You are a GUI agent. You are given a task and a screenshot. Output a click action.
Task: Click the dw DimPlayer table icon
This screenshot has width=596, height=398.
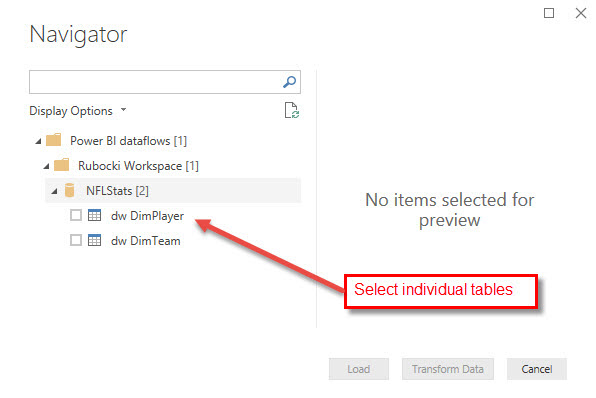pyautogui.click(x=94, y=215)
